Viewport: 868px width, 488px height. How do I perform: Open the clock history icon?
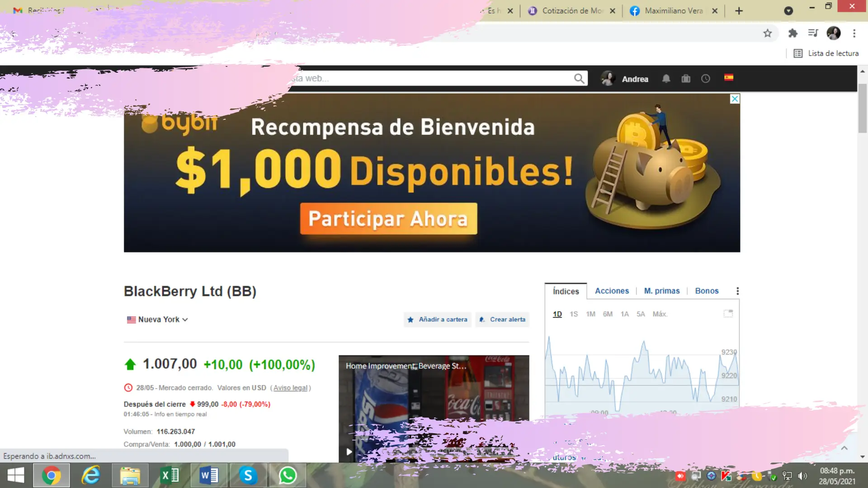(706, 79)
